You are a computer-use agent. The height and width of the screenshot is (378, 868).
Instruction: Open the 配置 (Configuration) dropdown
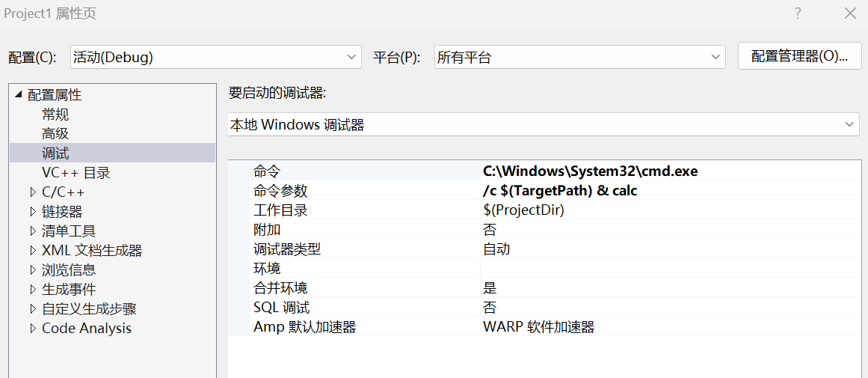pyautogui.click(x=215, y=58)
